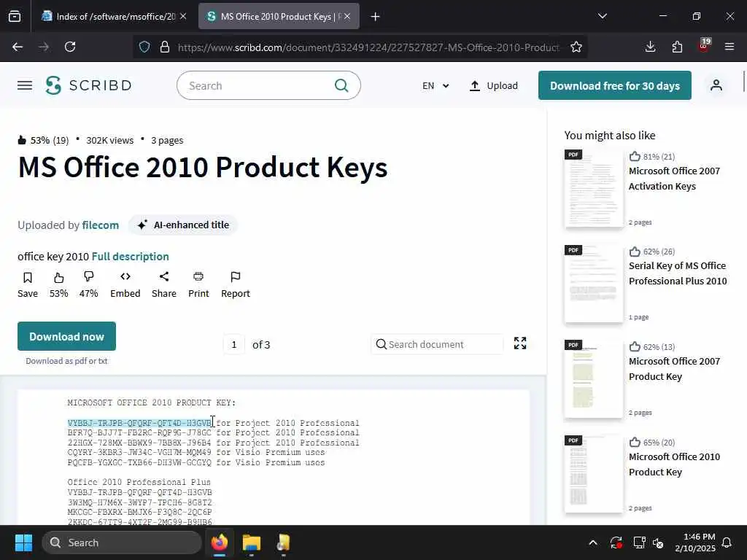Save the document with bookmark icon
This screenshot has height=560, width=747.
[28, 285]
